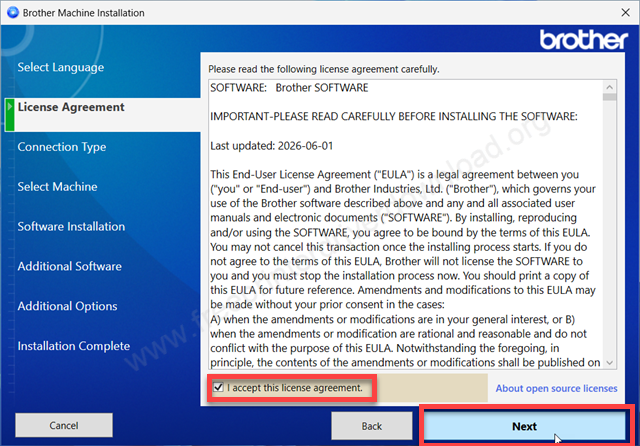Click the scrollbar down arrow
This screenshot has width=640, height=446.
[609, 363]
